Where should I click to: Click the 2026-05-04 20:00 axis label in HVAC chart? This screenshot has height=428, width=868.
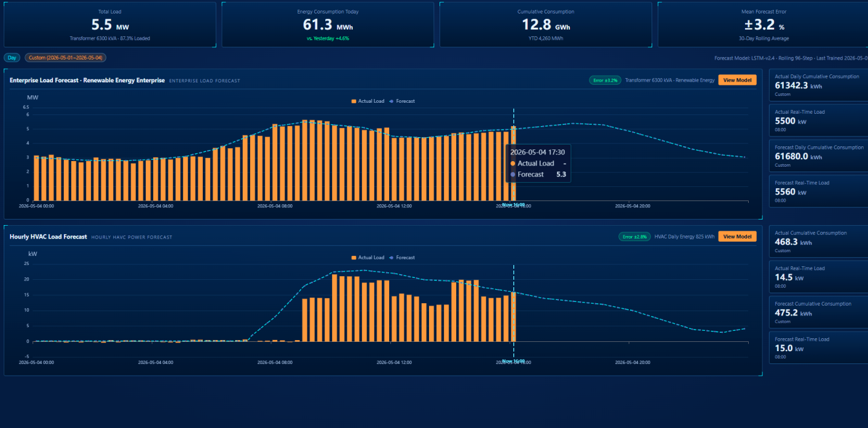(x=633, y=362)
